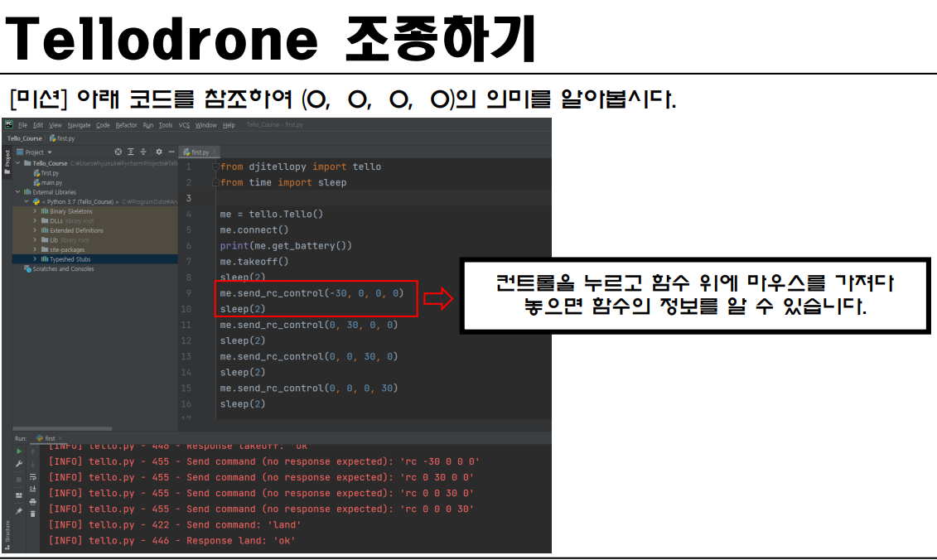The image size is (937, 560).
Task: Click the up-arrow stack trace icon in Run panel
Action: [33, 451]
